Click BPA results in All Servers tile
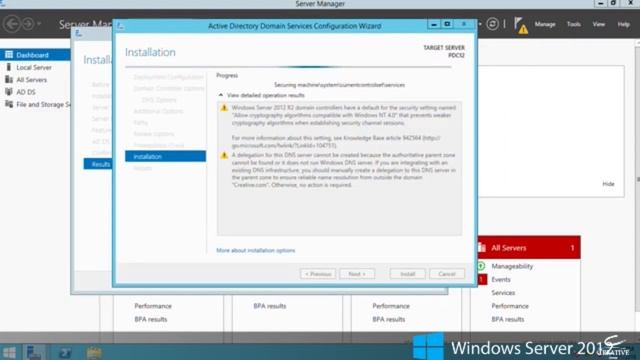 (x=508, y=319)
